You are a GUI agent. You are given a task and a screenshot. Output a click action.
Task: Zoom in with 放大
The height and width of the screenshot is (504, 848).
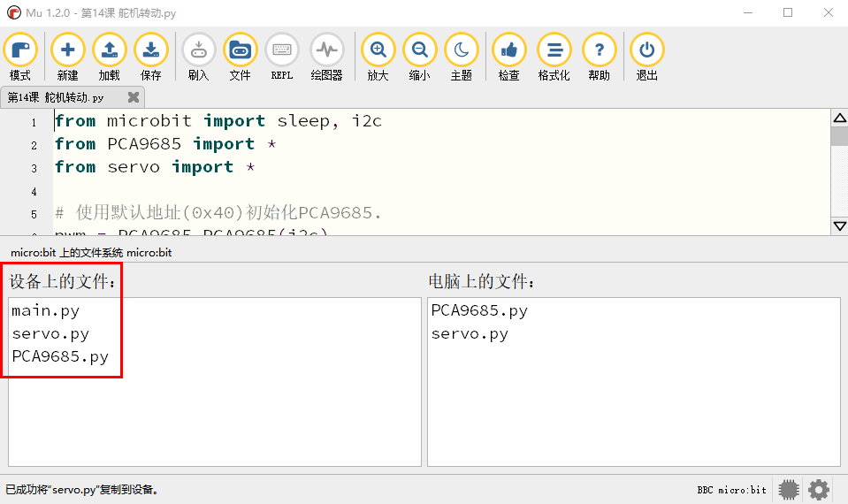coord(378,57)
